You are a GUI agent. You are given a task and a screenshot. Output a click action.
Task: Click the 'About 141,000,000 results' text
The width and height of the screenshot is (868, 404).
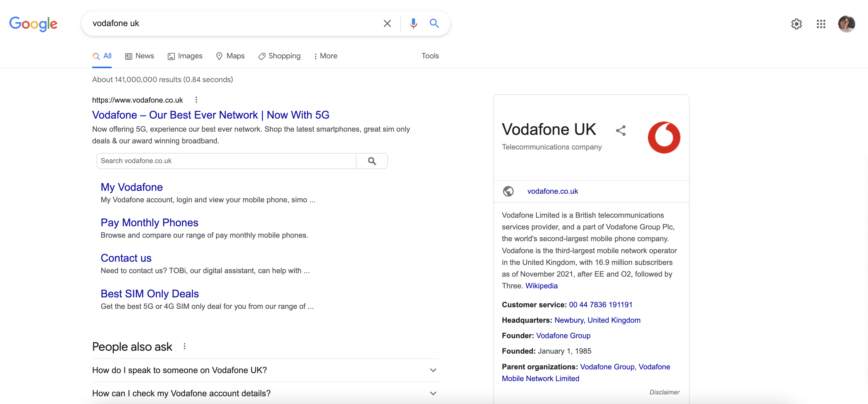[x=163, y=79]
